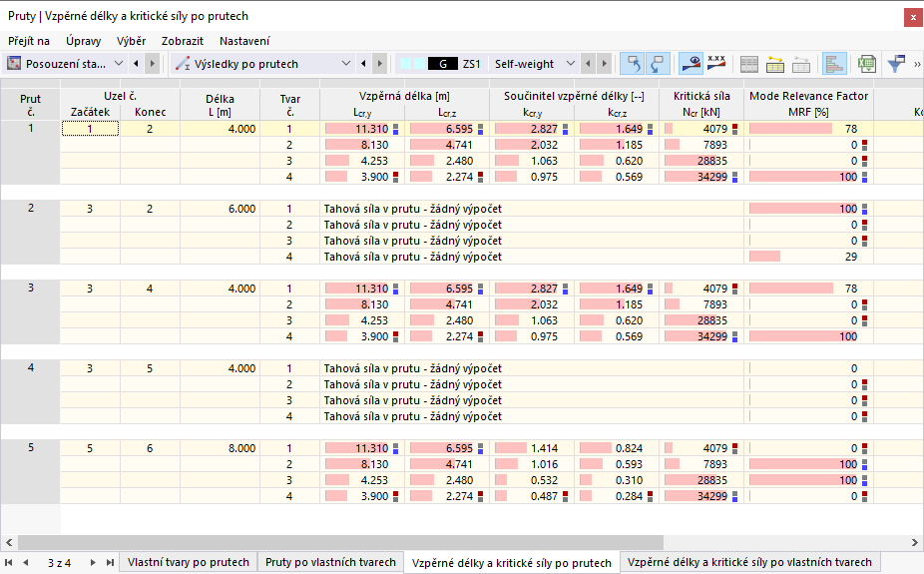Expand toolbar overflow chevron
The height and width of the screenshot is (574, 924).
[917, 64]
